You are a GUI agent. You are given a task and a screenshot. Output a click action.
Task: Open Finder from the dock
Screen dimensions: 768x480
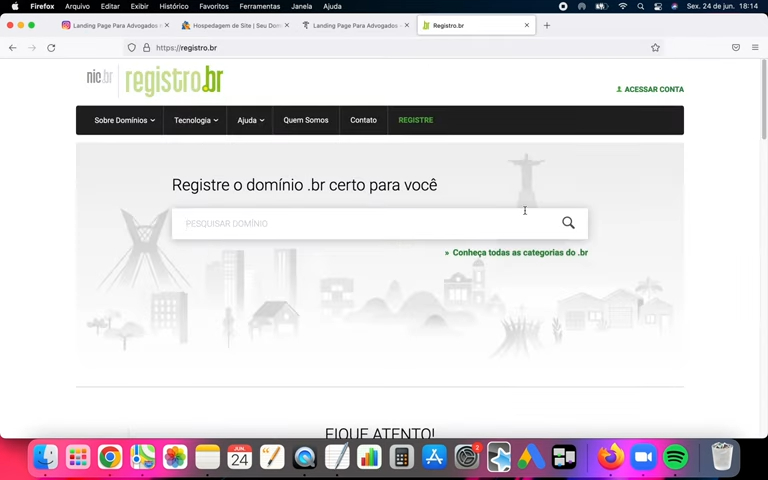(x=46, y=457)
